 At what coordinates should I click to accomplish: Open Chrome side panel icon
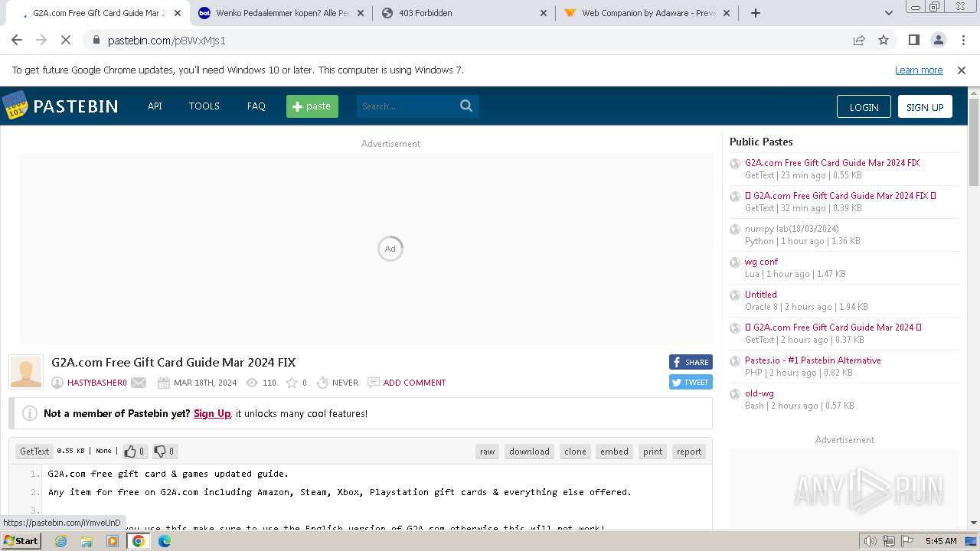pos(913,40)
